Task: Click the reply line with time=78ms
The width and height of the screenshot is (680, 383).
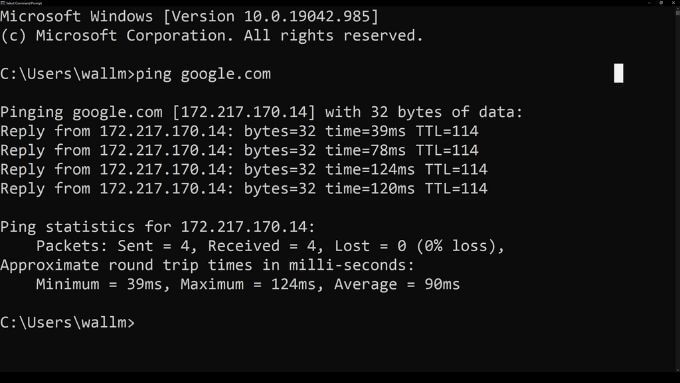Action: 239,150
